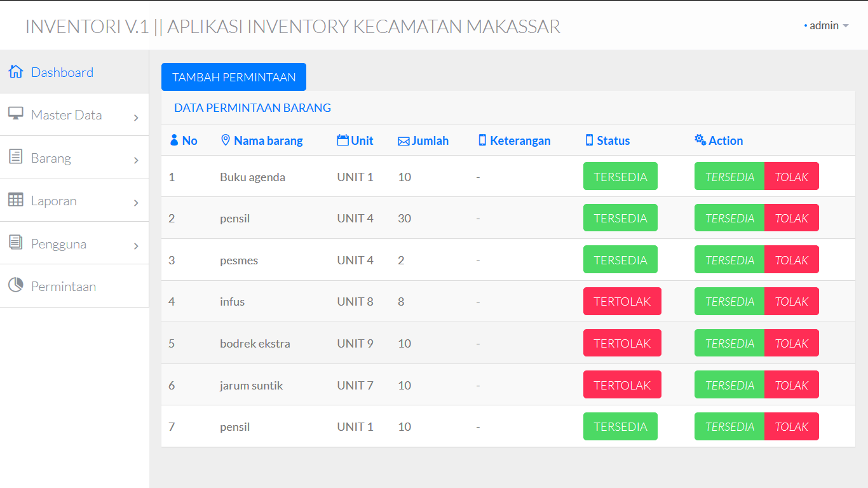This screenshot has width=868, height=488.
Task: Click the Master Data monitor icon
Action: click(x=16, y=114)
